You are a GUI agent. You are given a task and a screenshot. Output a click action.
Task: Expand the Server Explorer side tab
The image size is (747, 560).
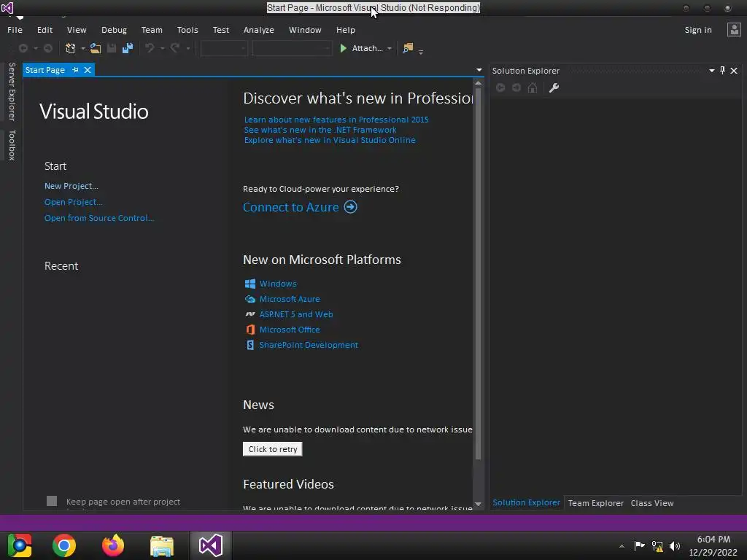[12, 92]
